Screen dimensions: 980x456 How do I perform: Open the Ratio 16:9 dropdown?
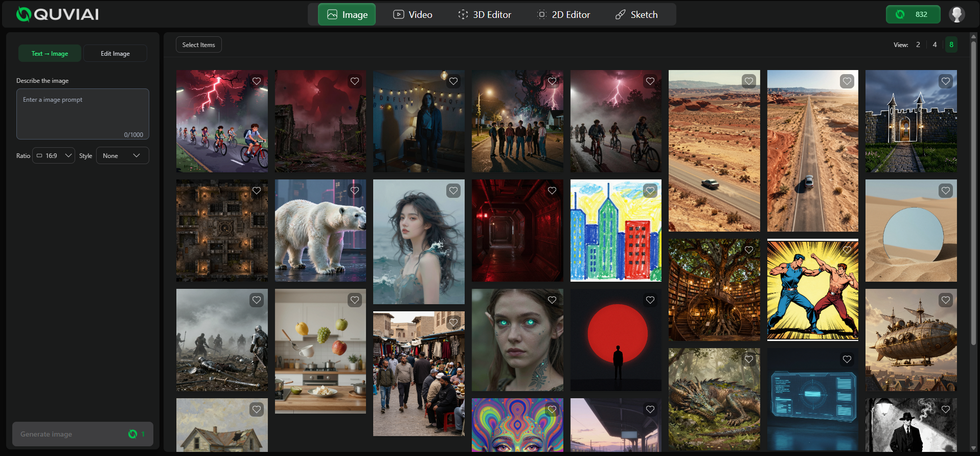click(54, 155)
